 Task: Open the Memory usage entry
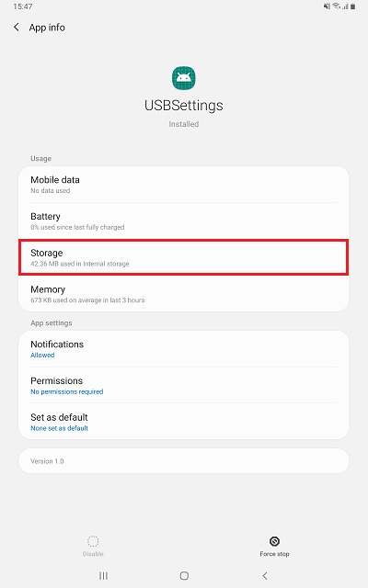tap(184, 294)
